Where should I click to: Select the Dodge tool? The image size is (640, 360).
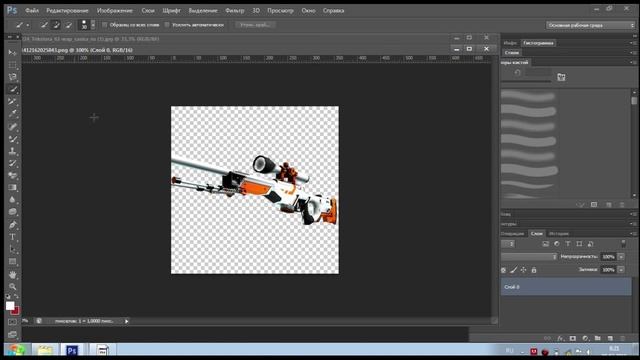(13, 212)
